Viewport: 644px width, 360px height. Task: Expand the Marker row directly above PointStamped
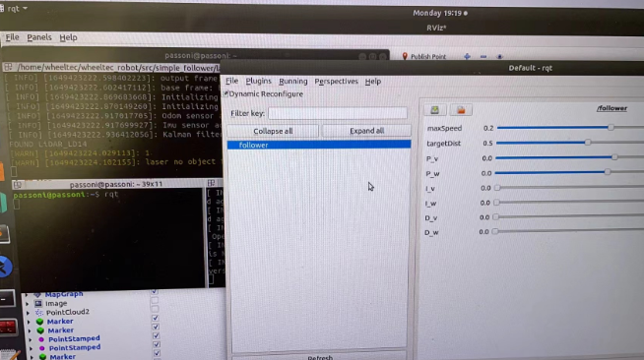click(x=30, y=330)
